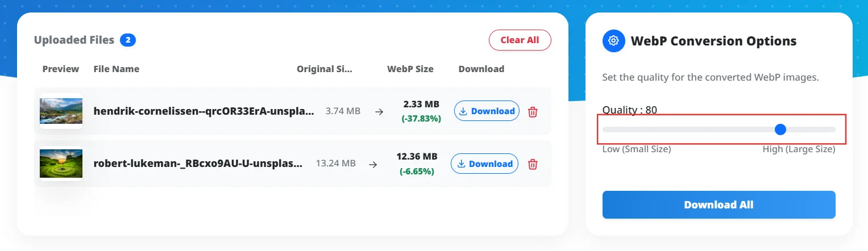The width and height of the screenshot is (868, 251).
Task: Click the 3.74 MB original size
Action: (343, 111)
